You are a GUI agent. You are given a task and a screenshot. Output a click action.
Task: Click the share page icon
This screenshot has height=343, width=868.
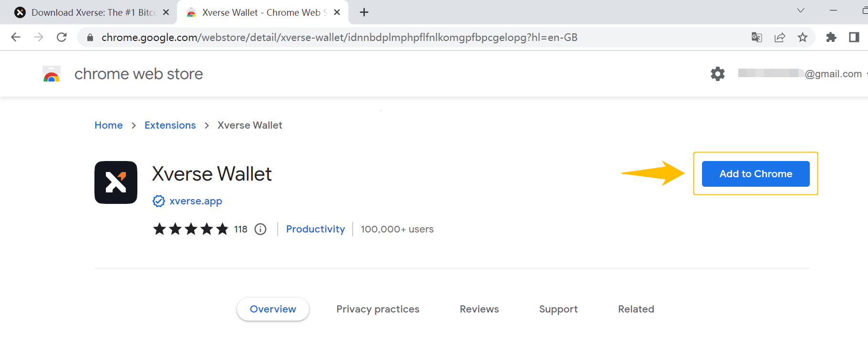(x=780, y=37)
